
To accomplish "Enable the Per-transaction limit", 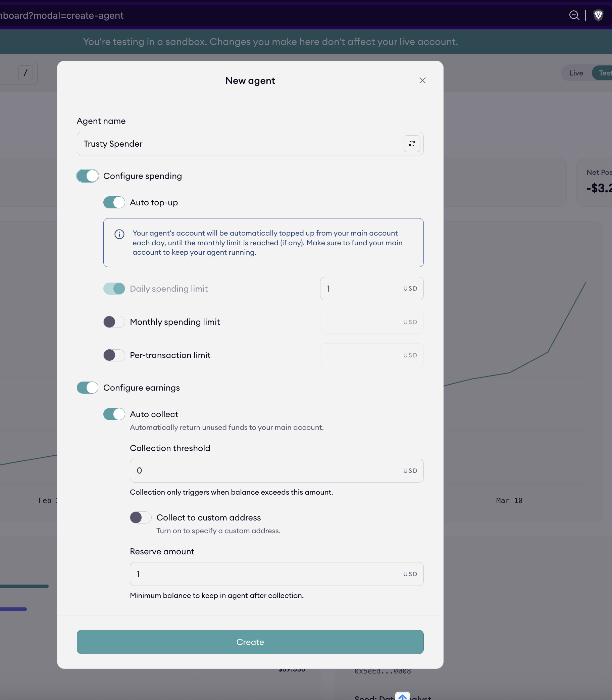I will (114, 355).
